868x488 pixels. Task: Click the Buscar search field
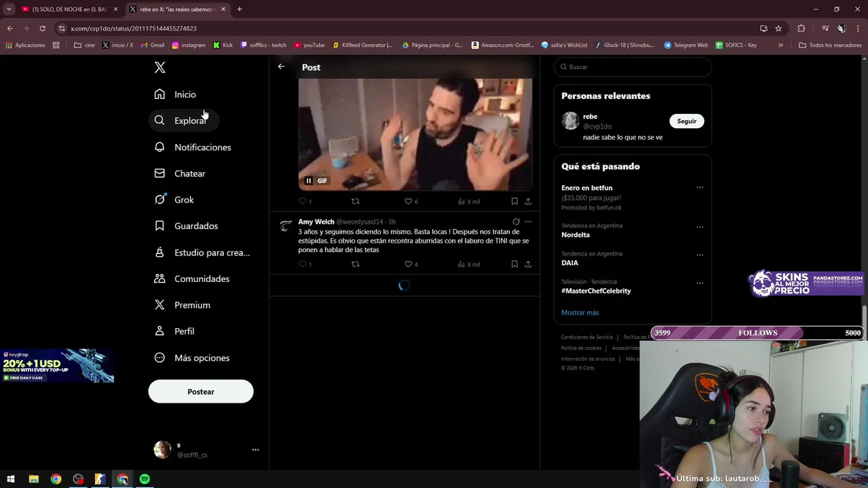click(633, 67)
